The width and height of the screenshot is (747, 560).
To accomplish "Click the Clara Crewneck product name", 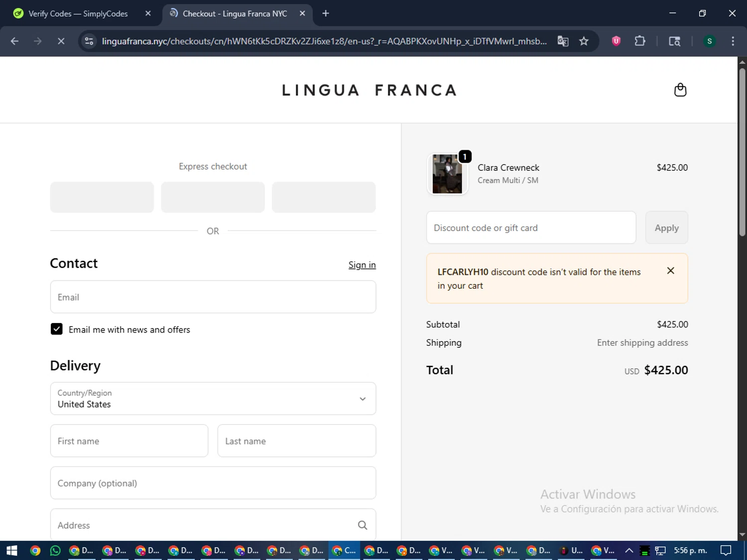I will (x=508, y=168).
